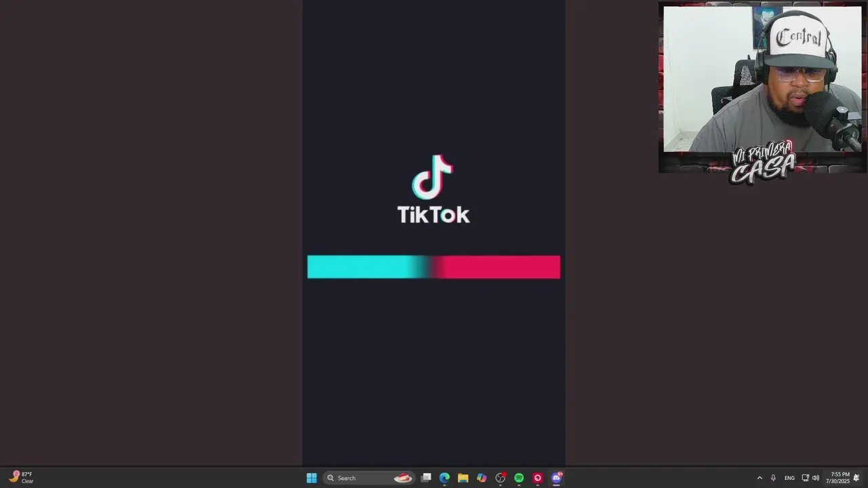
Task: Click the microphone tray icon
Action: point(773,478)
